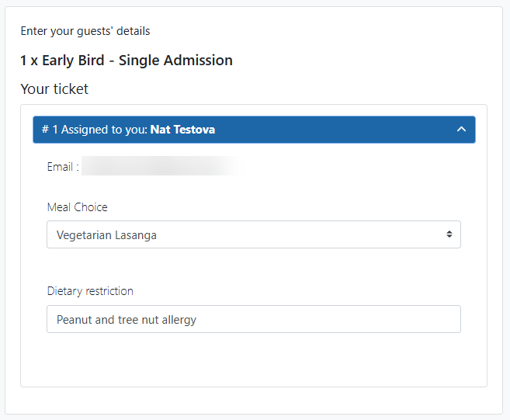510x420 pixels.
Task: Click the 'Email :' label
Action: click(x=63, y=167)
